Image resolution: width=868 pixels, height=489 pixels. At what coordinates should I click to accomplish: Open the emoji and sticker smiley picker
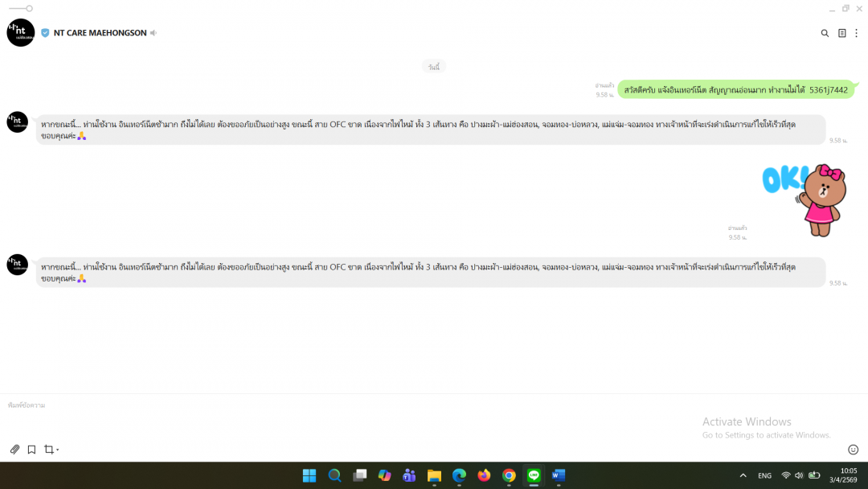tap(853, 450)
